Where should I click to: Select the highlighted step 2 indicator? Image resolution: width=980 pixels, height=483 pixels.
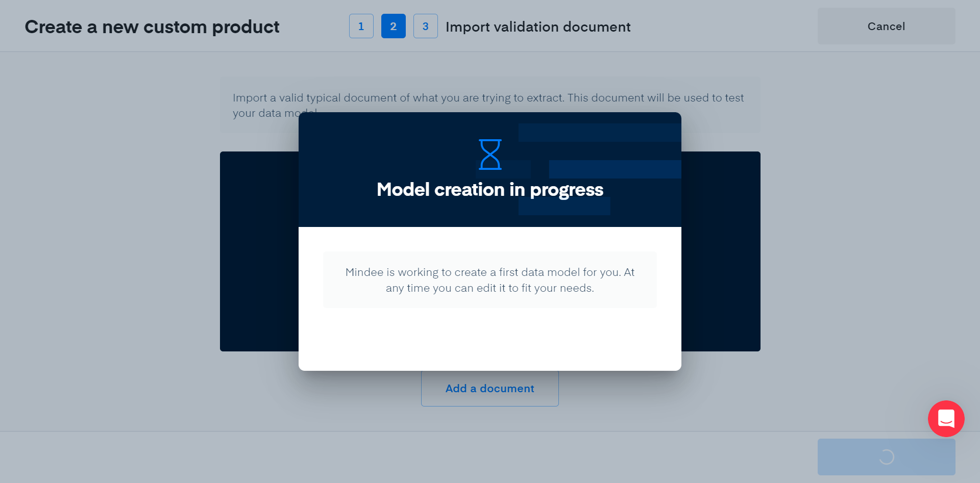(x=393, y=26)
